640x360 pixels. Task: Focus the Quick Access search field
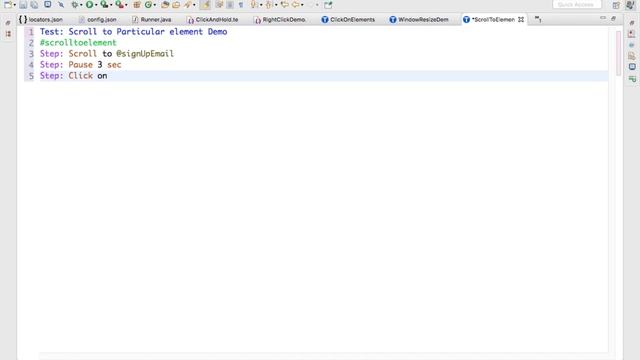(x=577, y=4)
